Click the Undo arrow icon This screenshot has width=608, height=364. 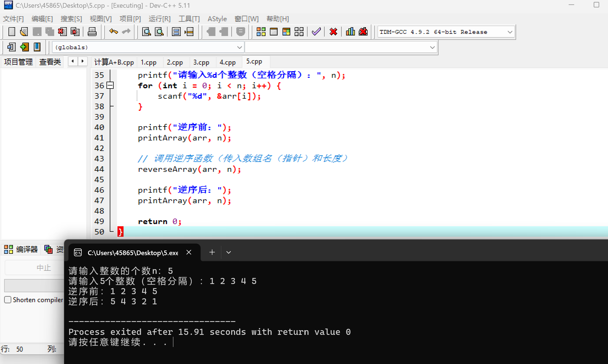click(x=113, y=32)
